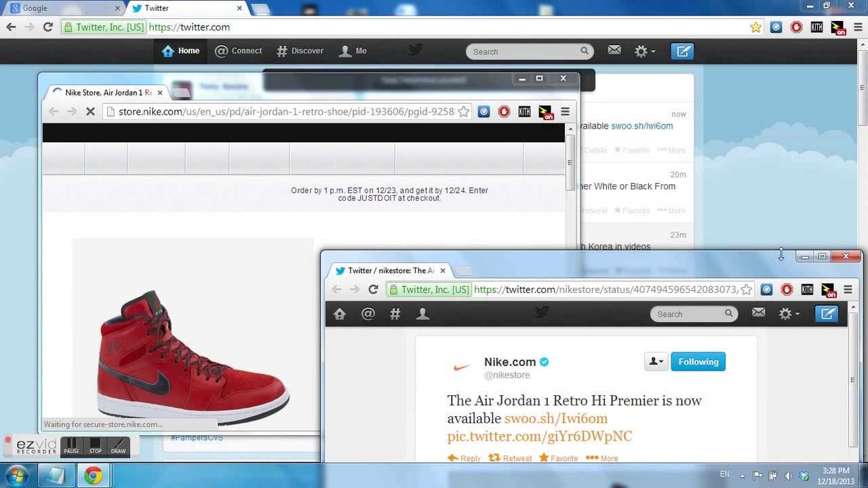Click Reply under the Nike.com tweet
The height and width of the screenshot is (488, 868).
pyautogui.click(x=464, y=458)
